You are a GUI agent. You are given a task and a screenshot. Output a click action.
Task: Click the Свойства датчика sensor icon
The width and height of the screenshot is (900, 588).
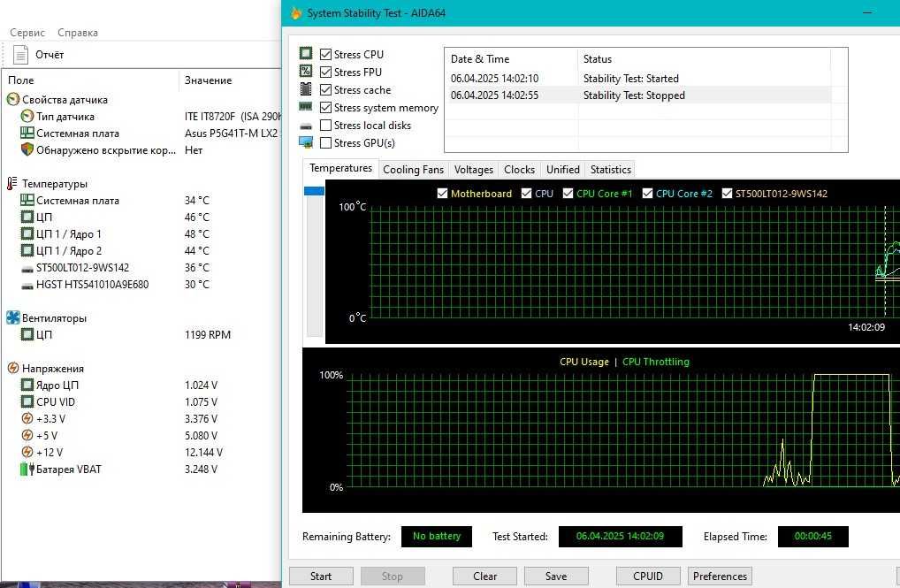coord(13,99)
